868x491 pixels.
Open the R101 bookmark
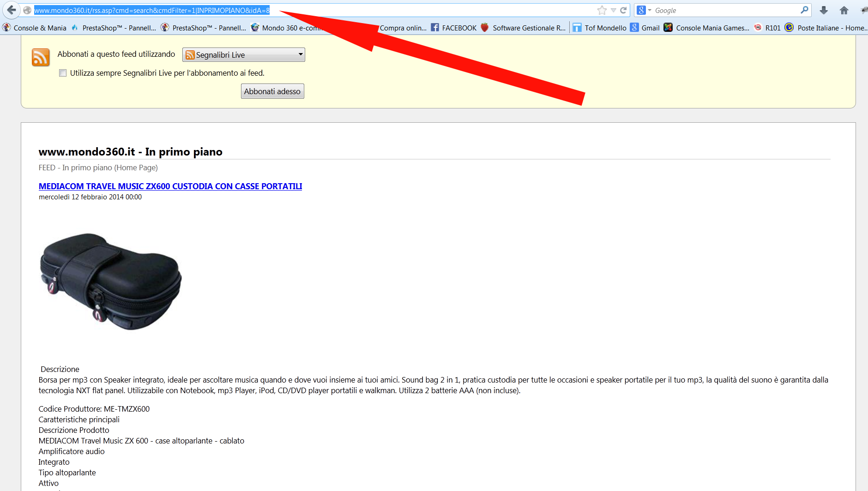[x=767, y=28]
